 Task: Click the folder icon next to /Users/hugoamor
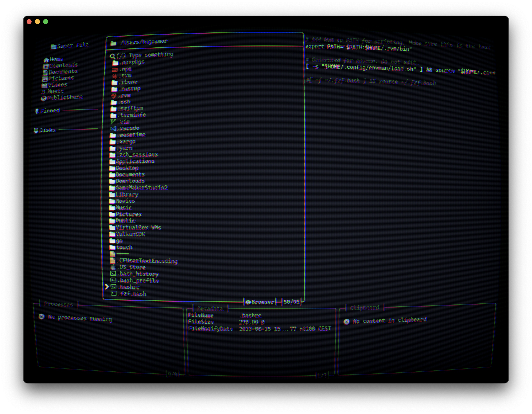pos(113,43)
